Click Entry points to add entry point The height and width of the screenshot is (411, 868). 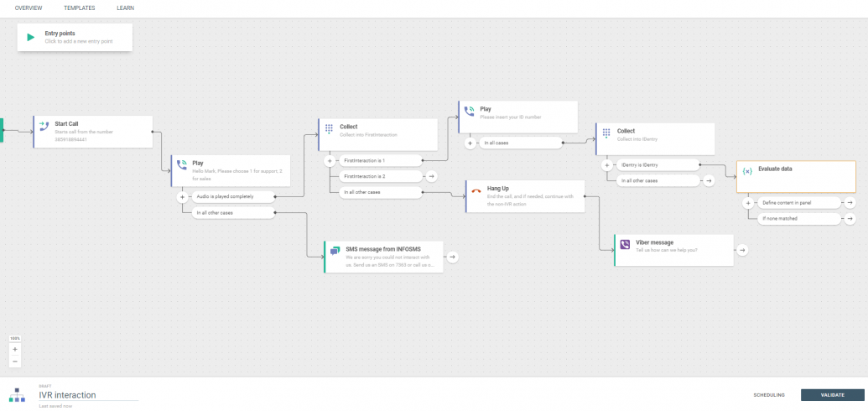[x=75, y=37]
